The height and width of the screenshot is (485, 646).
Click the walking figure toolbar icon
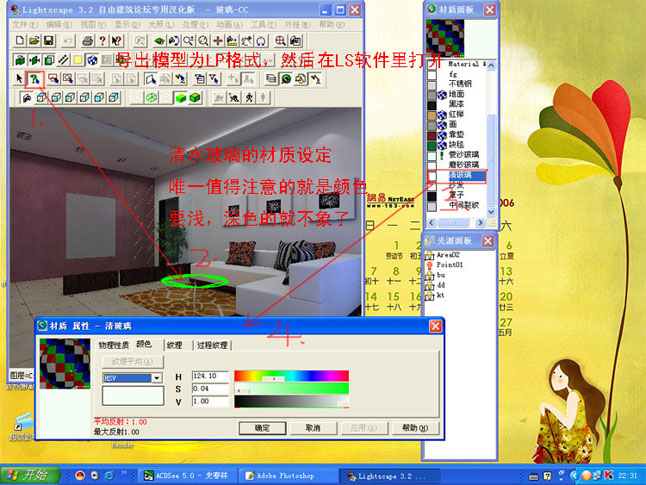click(249, 98)
